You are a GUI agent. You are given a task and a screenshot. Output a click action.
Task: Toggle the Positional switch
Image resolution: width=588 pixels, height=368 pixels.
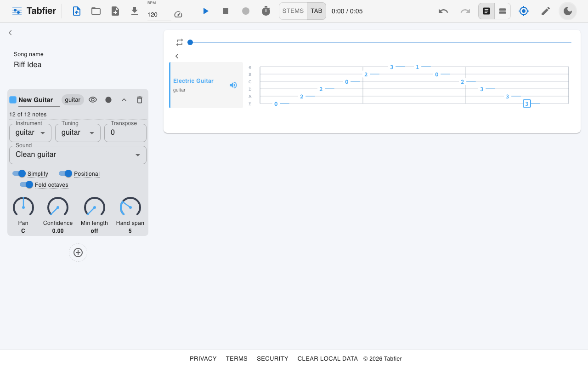pos(66,173)
